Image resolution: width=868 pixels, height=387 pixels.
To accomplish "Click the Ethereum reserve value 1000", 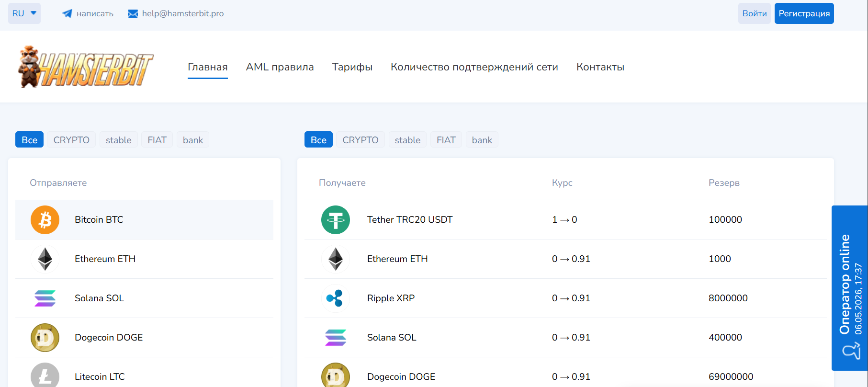I will (x=720, y=259).
